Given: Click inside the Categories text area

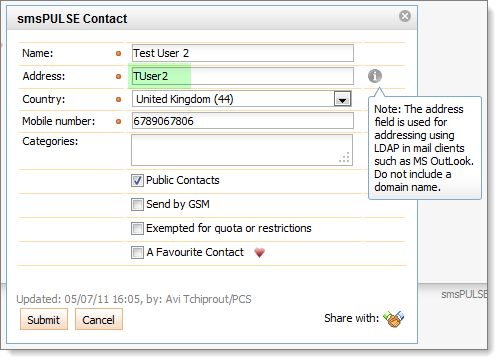Looking at the screenshot, I should (242, 150).
